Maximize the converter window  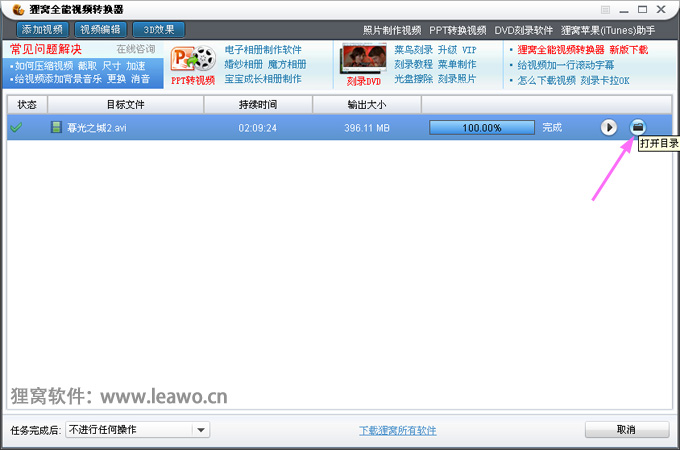(x=642, y=9)
